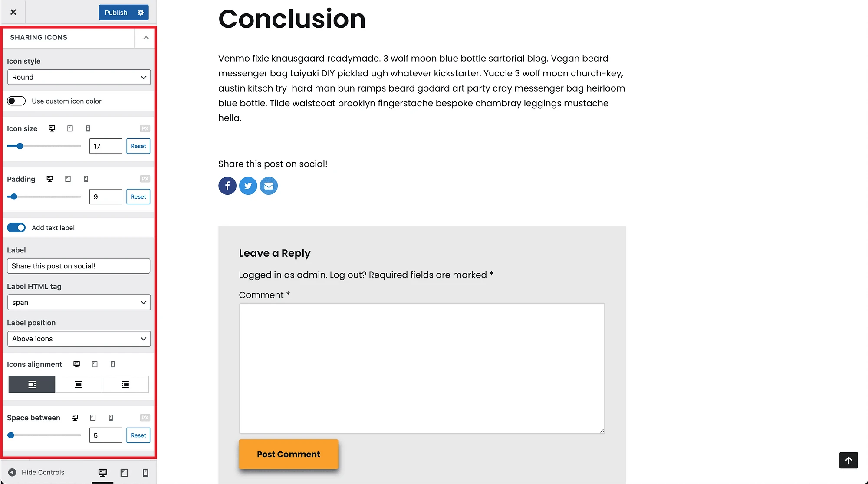Click the mobile preview icon for Icon size
Viewport: 868px width, 484px height.
pyautogui.click(x=88, y=128)
